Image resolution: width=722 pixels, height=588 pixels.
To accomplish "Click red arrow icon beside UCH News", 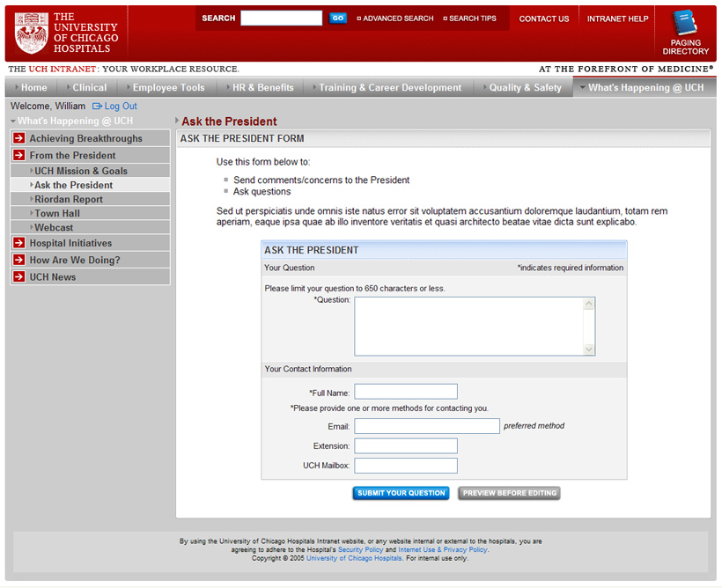I will (x=18, y=276).
